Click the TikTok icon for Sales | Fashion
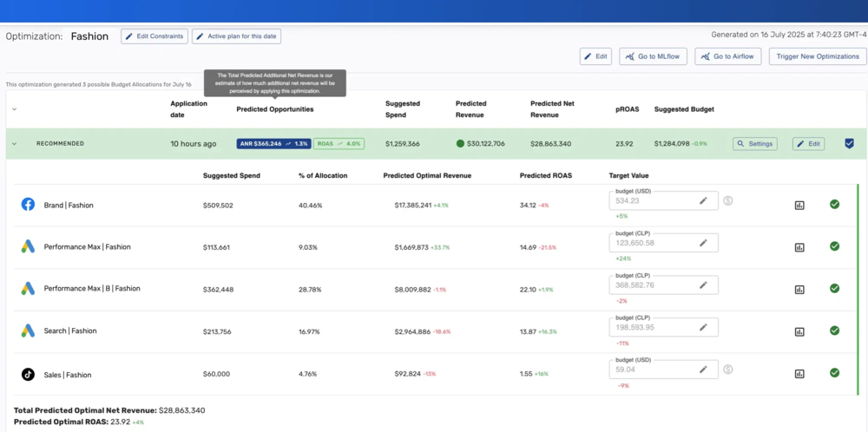This screenshot has height=432, width=868. point(29,375)
